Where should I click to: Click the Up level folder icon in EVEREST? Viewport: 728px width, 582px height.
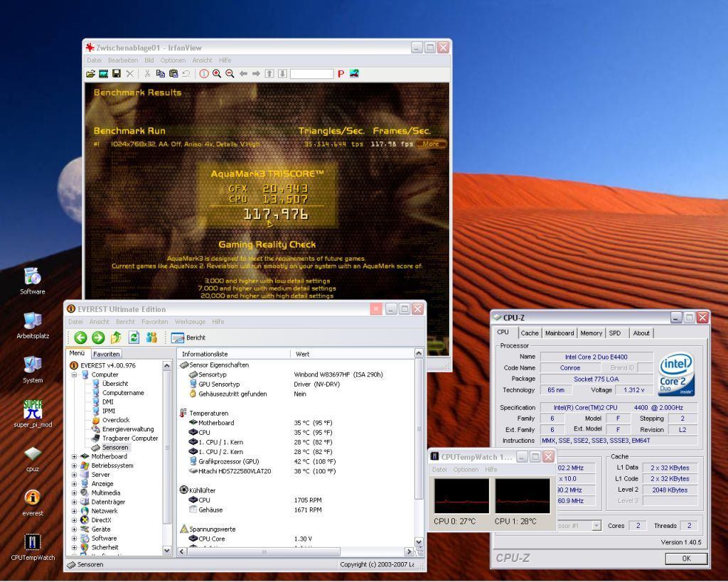coord(116,338)
